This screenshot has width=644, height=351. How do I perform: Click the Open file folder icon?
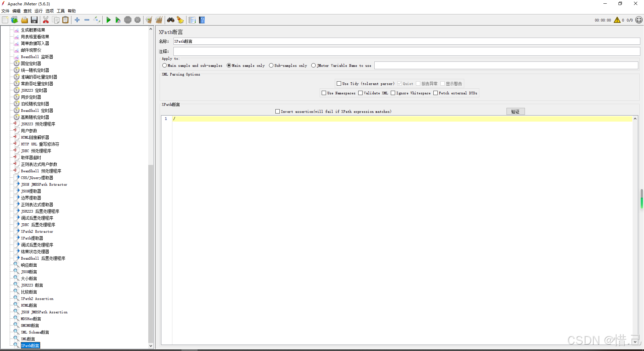point(24,20)
